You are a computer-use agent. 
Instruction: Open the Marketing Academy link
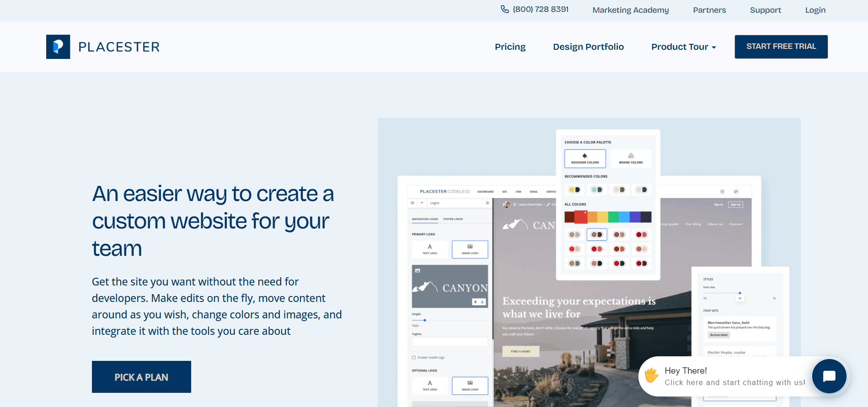click(631, 10)
